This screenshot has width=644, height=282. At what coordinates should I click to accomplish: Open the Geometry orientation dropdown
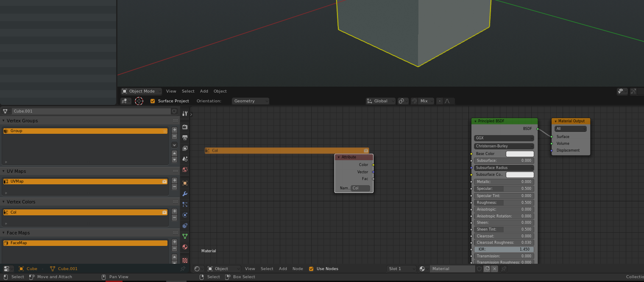[251, 101]
